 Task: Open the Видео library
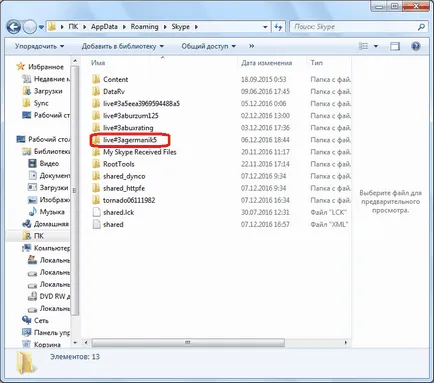pyautogui.click(x=49, y=164)
